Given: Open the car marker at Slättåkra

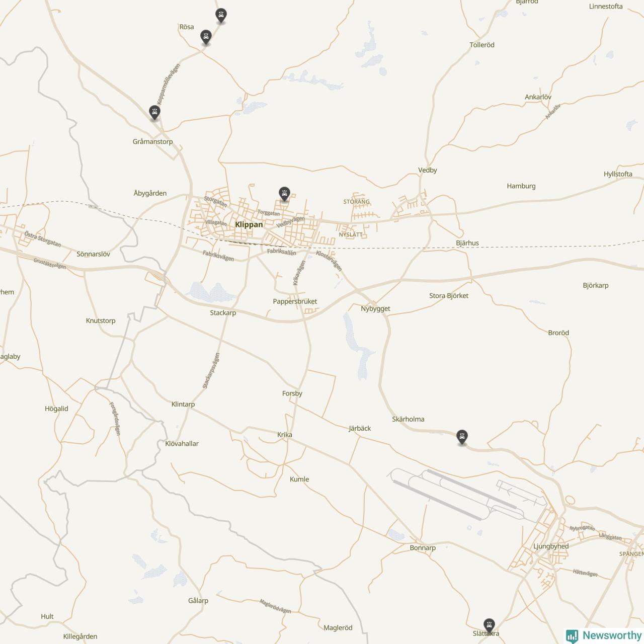Looking at the screenshot, I should click(x=489, y=625).
